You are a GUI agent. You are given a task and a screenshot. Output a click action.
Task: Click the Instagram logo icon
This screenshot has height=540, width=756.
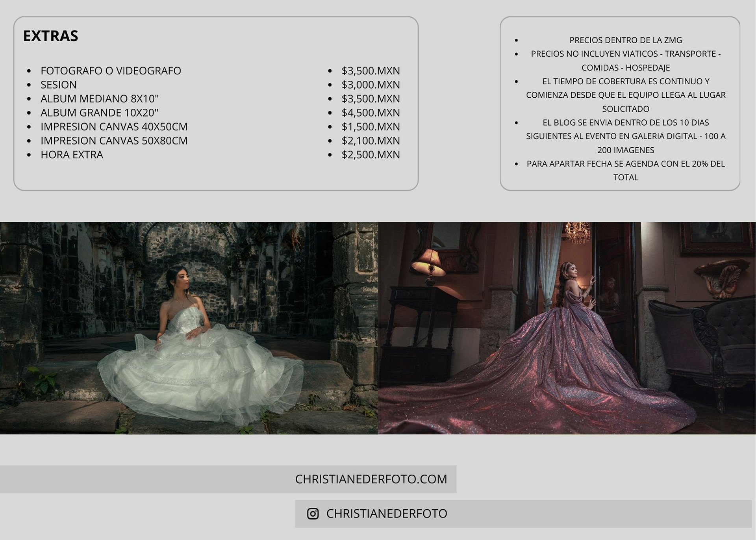point(313,514)
